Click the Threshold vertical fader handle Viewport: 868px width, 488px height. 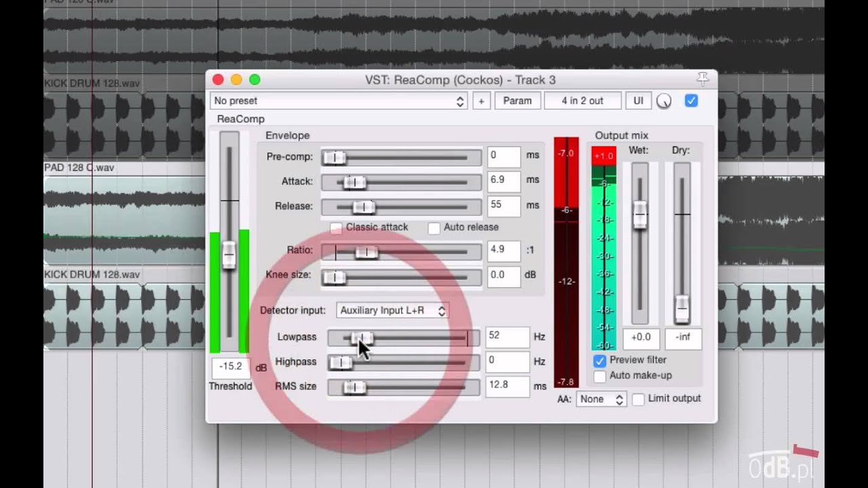click(x=229, y=254)
